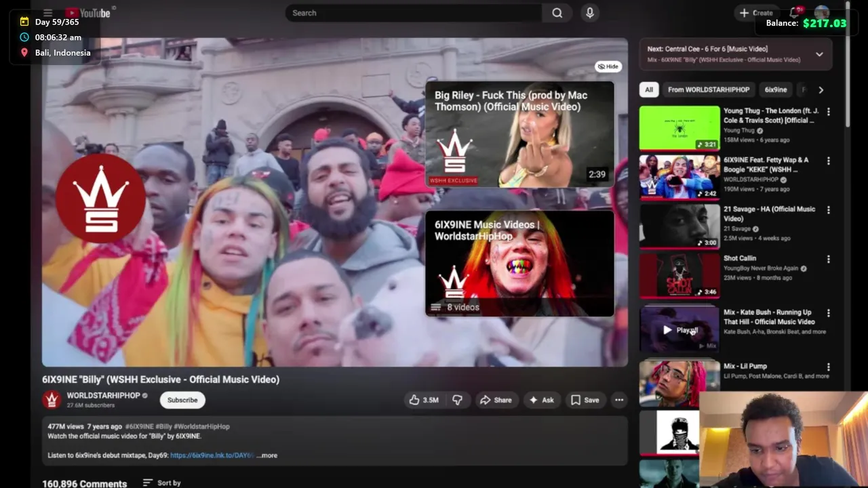Open the Mix - Lil Pump thumbnail
The image size is (868, 488).
[x=679, y=383]
